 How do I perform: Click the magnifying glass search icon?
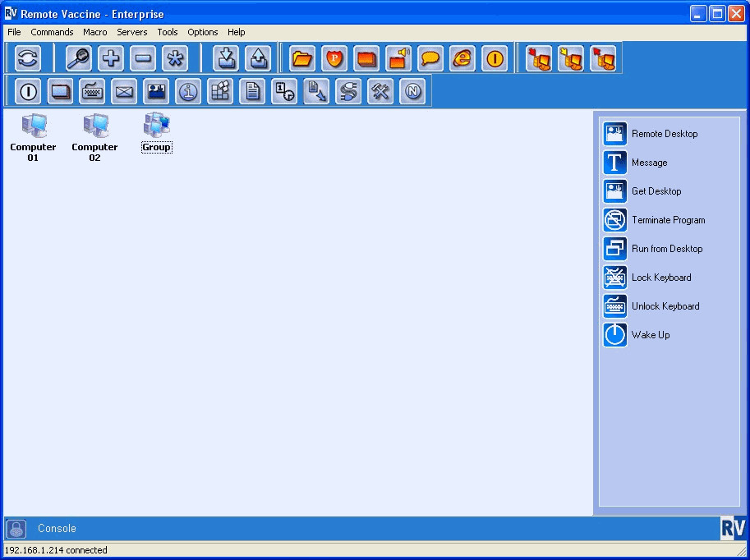click(x=78, y=58)
